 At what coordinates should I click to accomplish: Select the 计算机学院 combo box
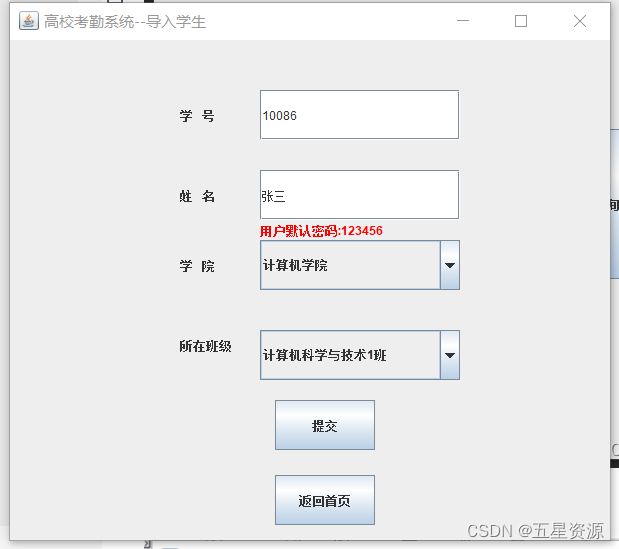[x=360, y=265]
